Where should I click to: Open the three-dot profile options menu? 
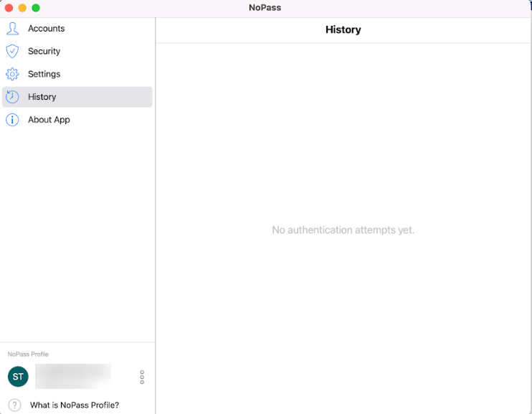(142, 377)
